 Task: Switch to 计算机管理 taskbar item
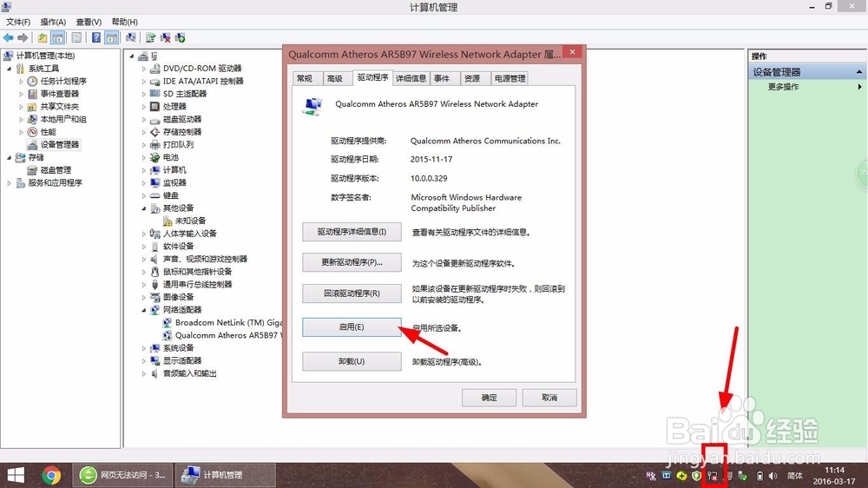226,475
